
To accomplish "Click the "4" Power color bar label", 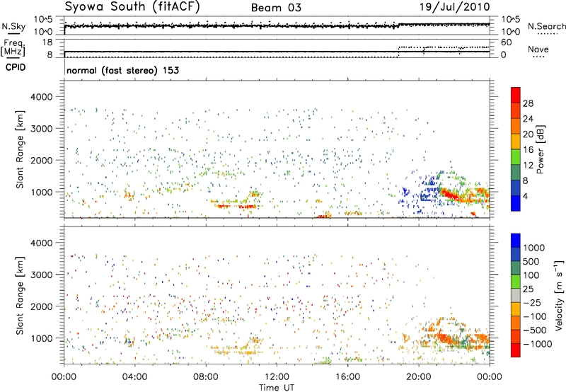I will pos(526,196).
